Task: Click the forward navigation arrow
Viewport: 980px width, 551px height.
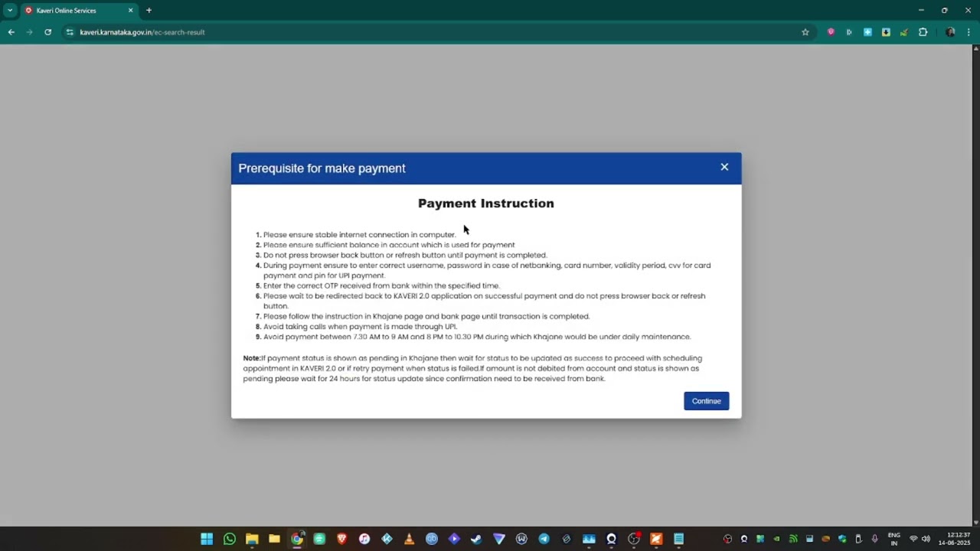Action: tap(29, 32)
